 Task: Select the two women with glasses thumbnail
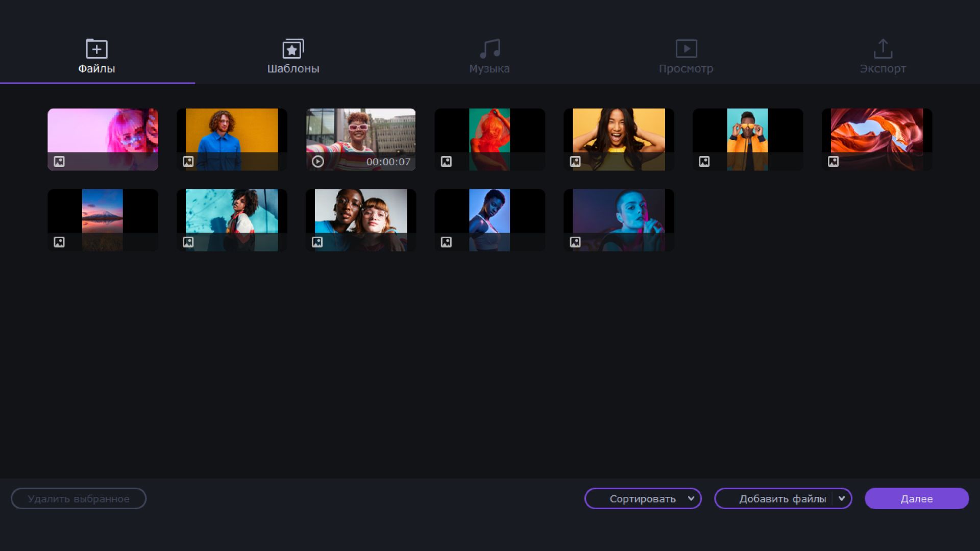click(x=360, y=213)
